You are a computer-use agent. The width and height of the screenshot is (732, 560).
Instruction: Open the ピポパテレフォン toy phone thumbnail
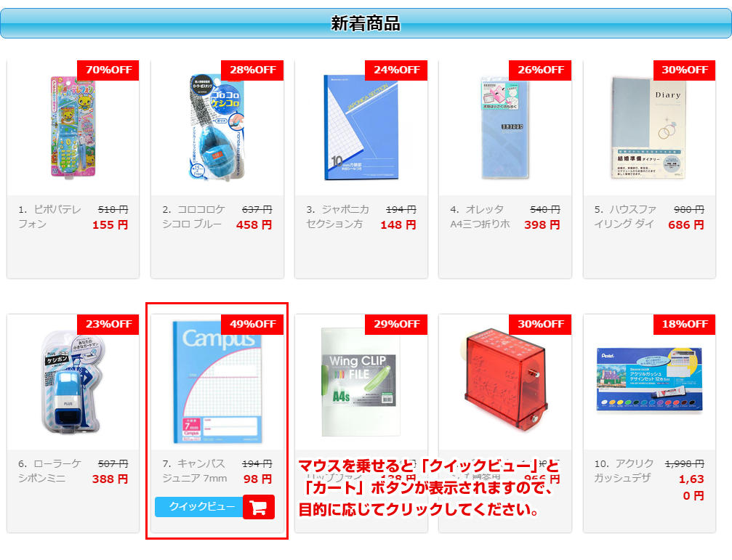[x=73, y=127]
